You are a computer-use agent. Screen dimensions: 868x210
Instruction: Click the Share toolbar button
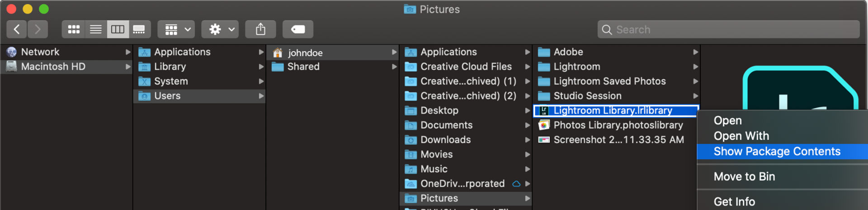pos(260,29)
